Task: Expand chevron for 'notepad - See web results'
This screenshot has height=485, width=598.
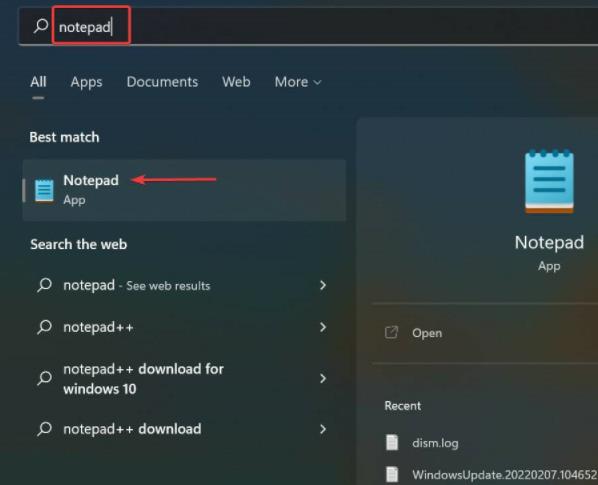Action: pyautogui.click(x=323, y=285)
